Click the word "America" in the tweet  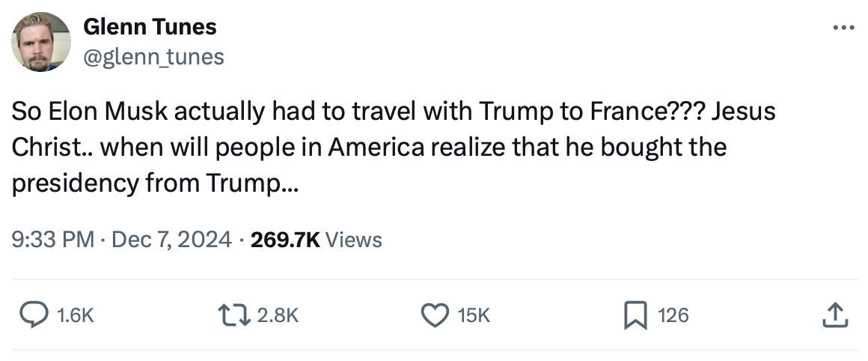[x=383, y=148]
